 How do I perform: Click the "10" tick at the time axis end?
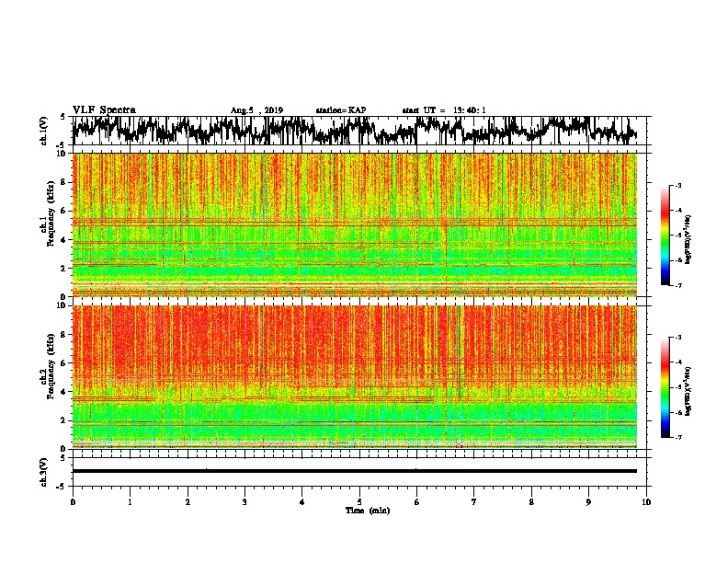pos(646,502)
